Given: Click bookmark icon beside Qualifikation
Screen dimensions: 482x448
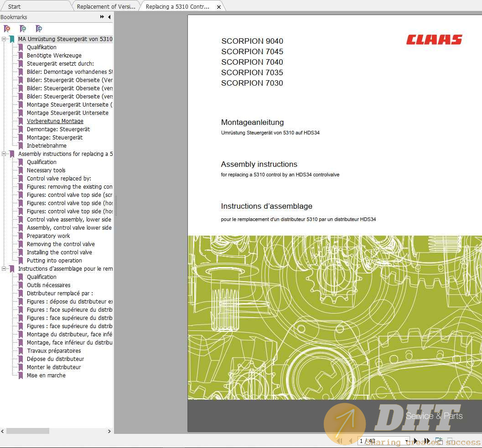Looking at the screenshot, I should coord(21,47).
